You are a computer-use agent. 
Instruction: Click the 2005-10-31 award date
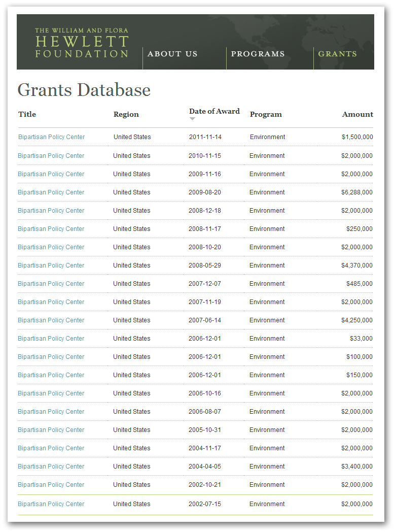point(205,430)
